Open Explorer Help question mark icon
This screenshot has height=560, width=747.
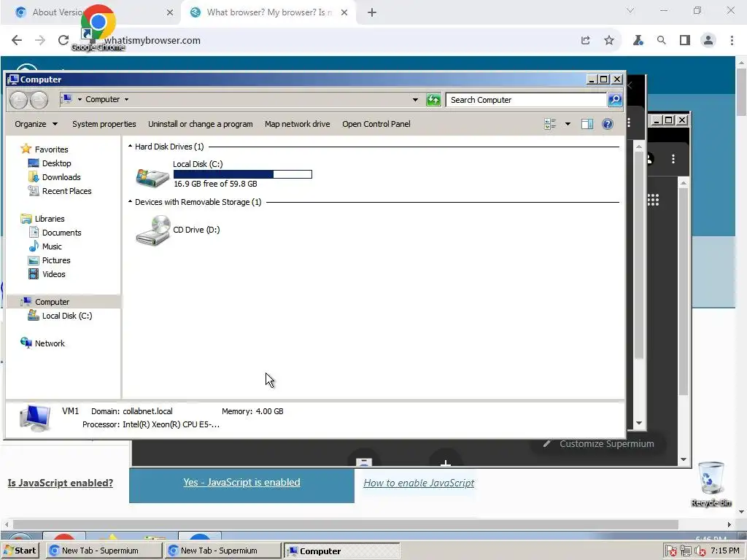[608, 124]
